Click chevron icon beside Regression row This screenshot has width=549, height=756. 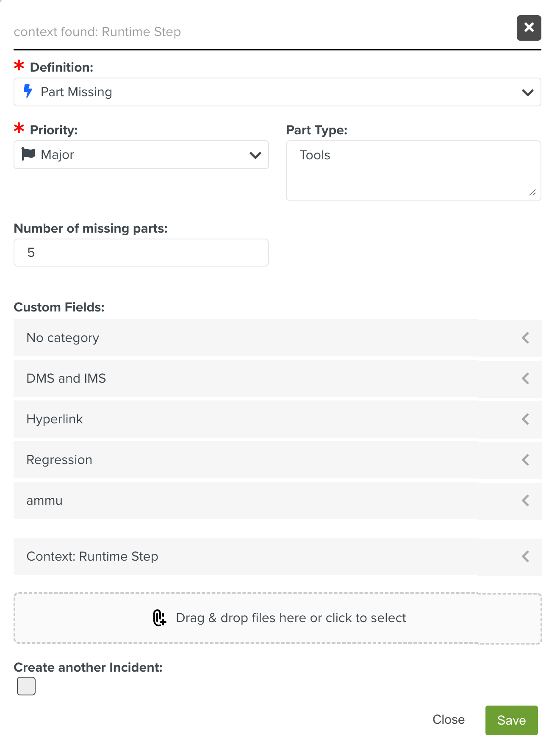point(525,460)
